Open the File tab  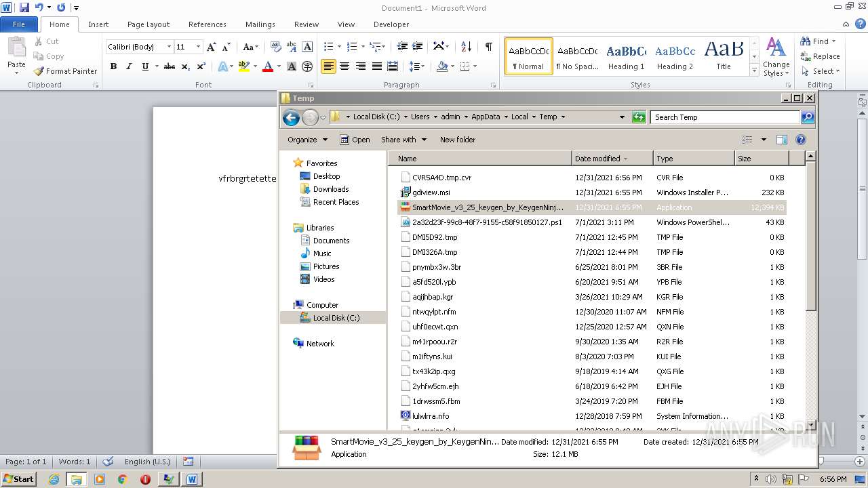click(19, 24)
